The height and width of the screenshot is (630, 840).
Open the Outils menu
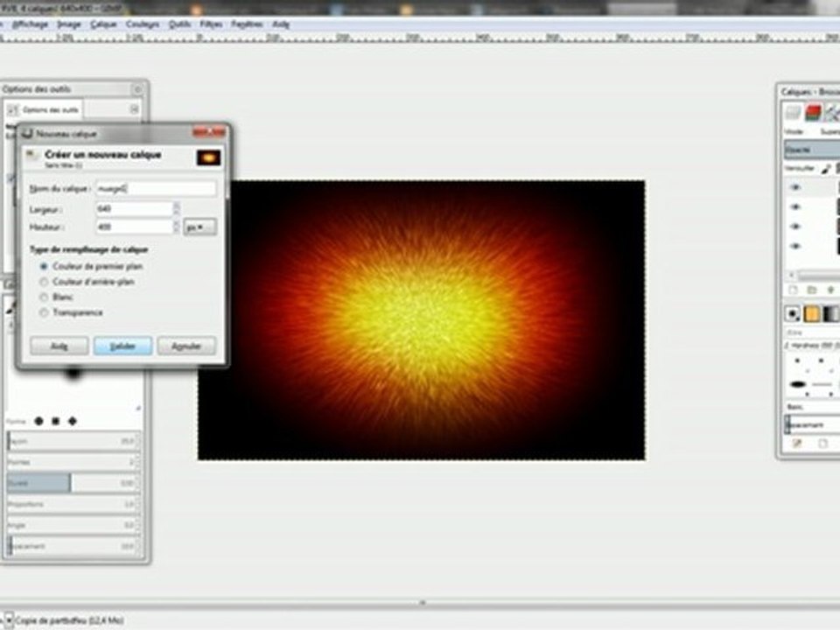179,24
